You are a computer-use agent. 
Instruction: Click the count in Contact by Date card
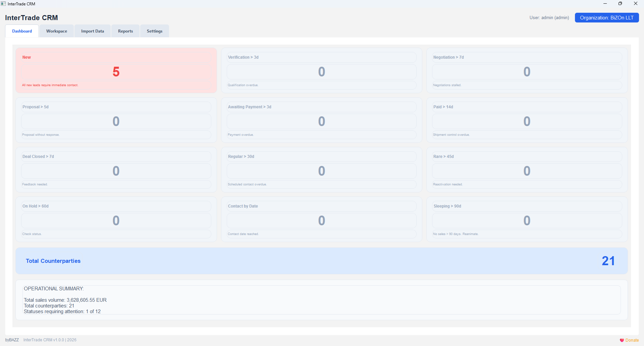tap(322, 221)
